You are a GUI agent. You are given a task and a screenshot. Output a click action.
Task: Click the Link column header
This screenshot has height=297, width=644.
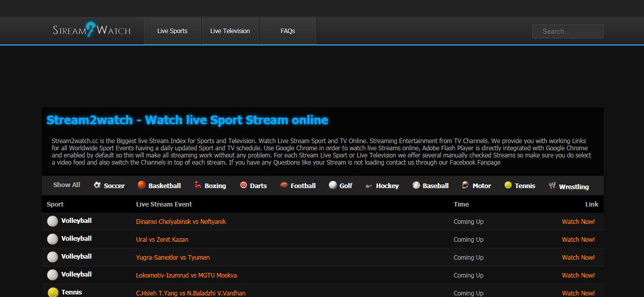[x=592, y=204]
